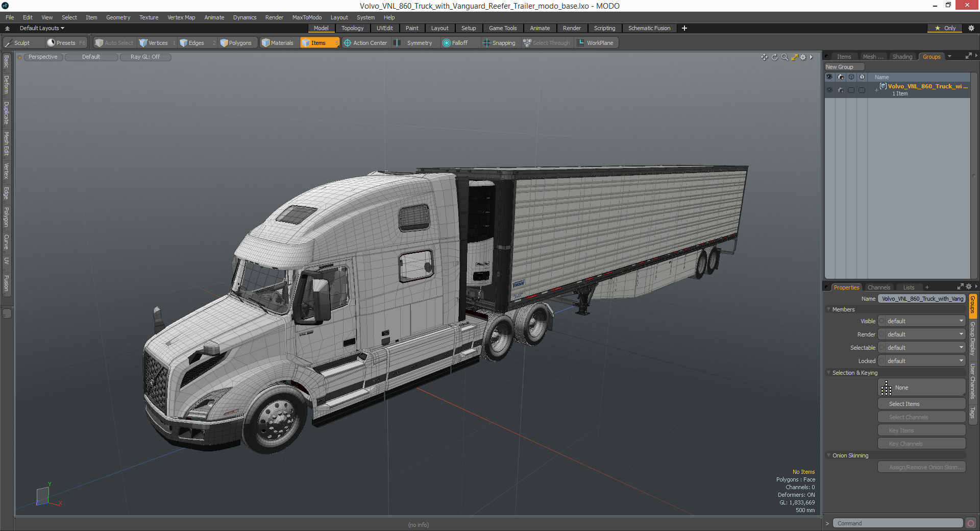Open the Action Center options
Screen dimensions: 980x531
pyautogui.click(x=366, y=43)
